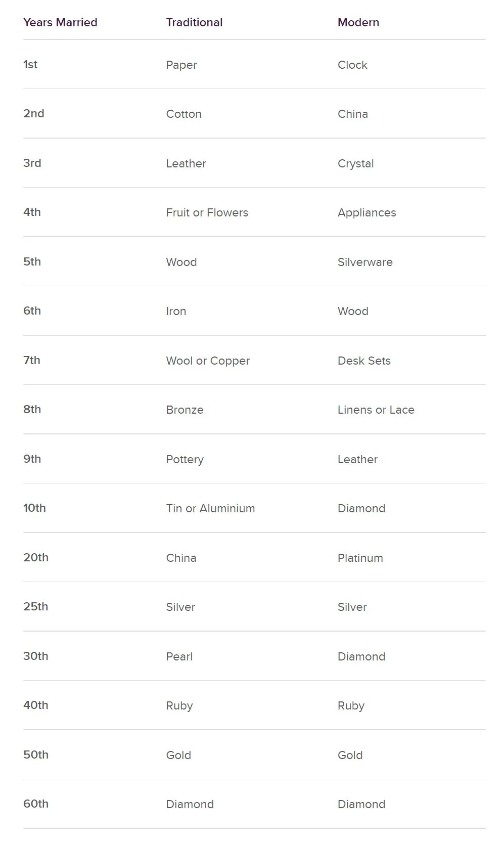Click the Iron traditional gift cell
Image resolution: width=504 pixels, height=843 pixels.
[176, 311]
